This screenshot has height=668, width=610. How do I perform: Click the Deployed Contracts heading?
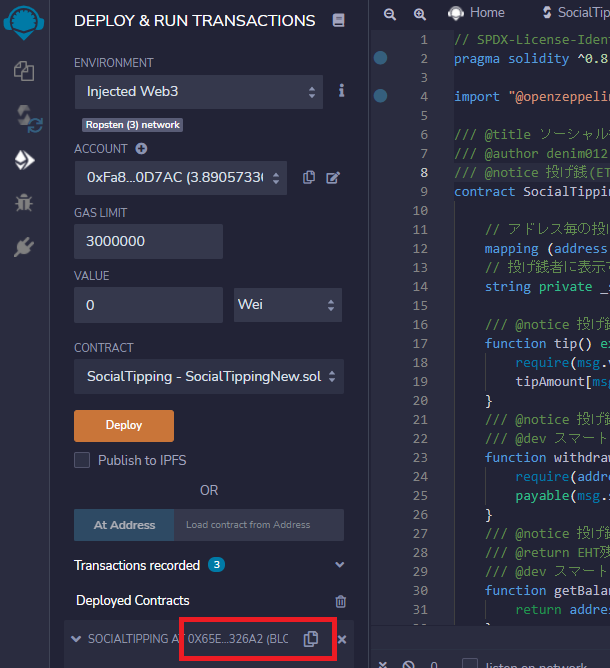132,601
